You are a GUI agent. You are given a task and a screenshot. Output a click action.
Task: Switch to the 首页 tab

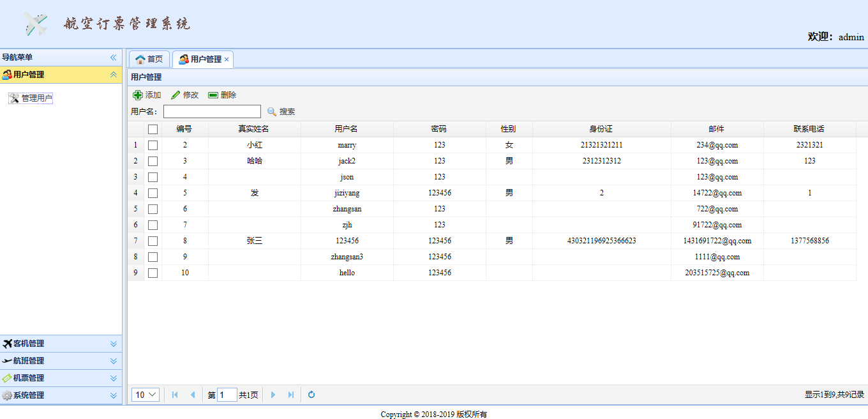coord(149,59)
